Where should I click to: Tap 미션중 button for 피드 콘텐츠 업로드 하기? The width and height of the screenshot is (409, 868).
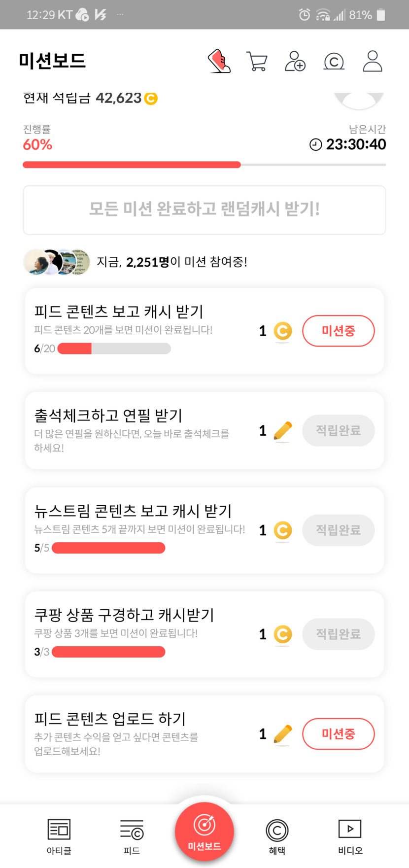pyautogui.click(x=338, y=734)
